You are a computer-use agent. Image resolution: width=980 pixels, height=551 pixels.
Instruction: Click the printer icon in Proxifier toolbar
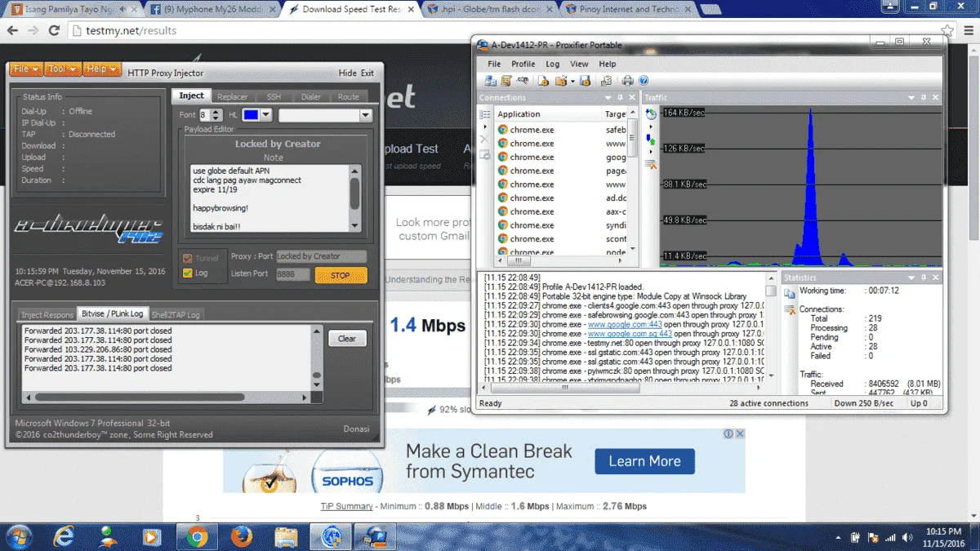click(x=627, y=81)
